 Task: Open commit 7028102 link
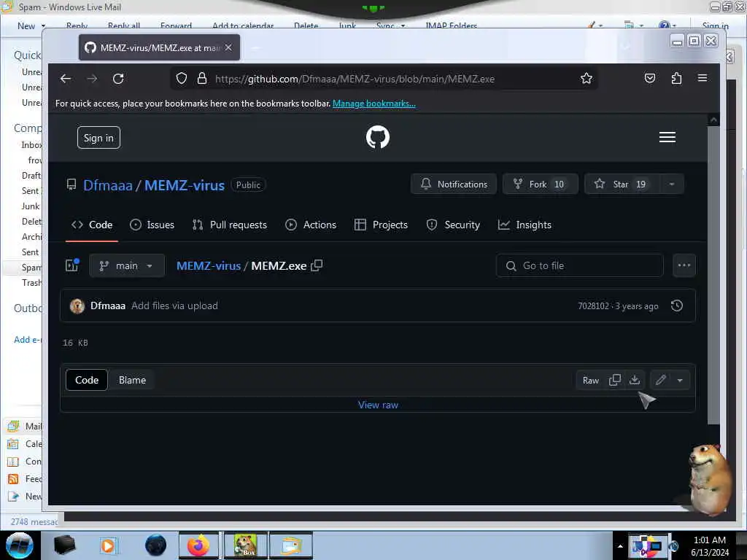pos(593,306)
